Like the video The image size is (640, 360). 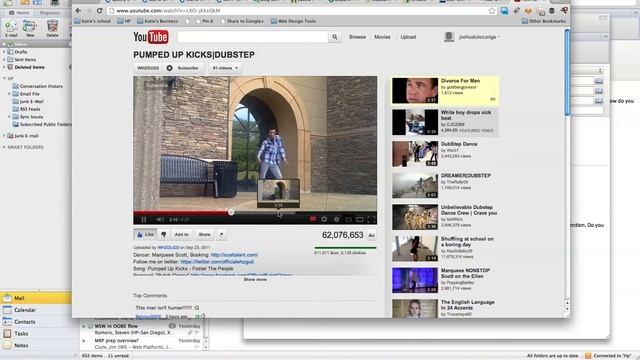click(145, 234)
